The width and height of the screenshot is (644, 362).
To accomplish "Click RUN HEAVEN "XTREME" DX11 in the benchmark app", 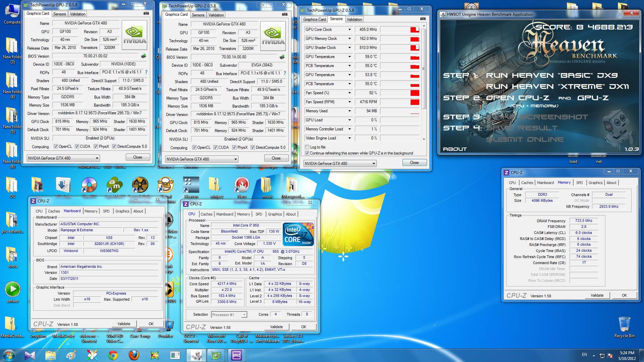I will coord(557,86).
